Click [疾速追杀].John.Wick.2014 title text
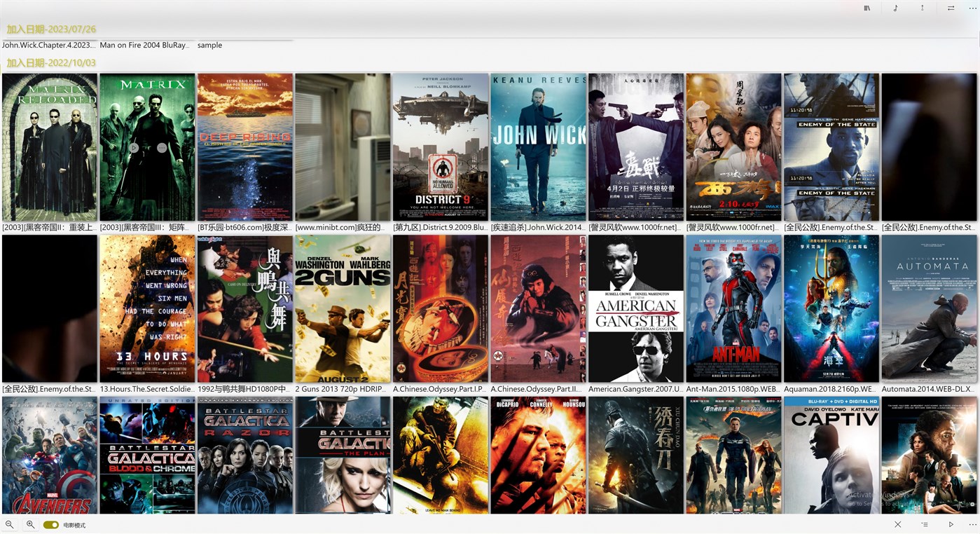 [x=538, y=228]
